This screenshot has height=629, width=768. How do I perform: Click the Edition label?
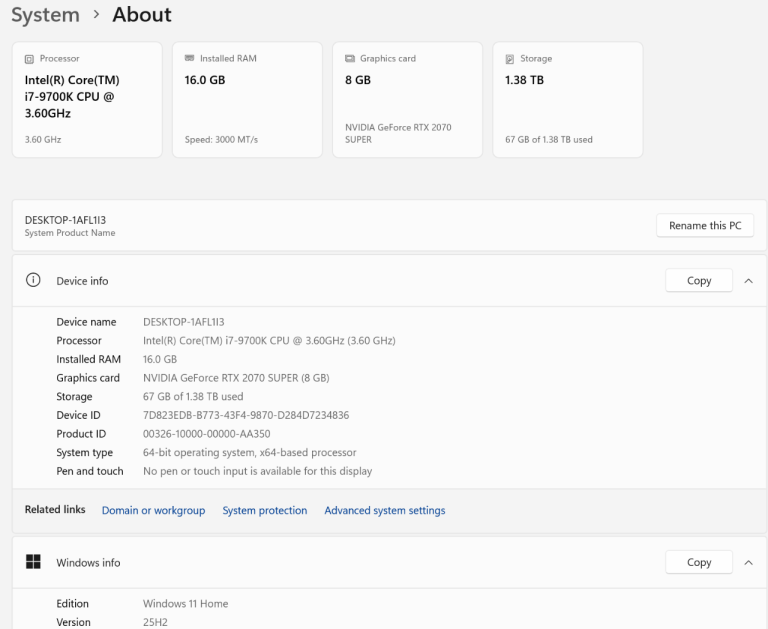tap(72, 604)
